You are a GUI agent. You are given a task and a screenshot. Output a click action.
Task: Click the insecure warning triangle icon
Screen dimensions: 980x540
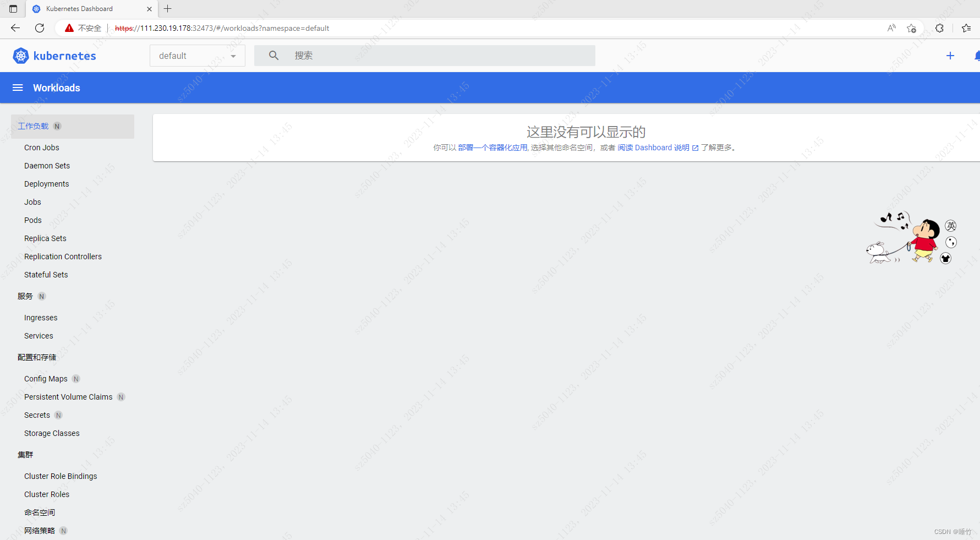(69, 28)
